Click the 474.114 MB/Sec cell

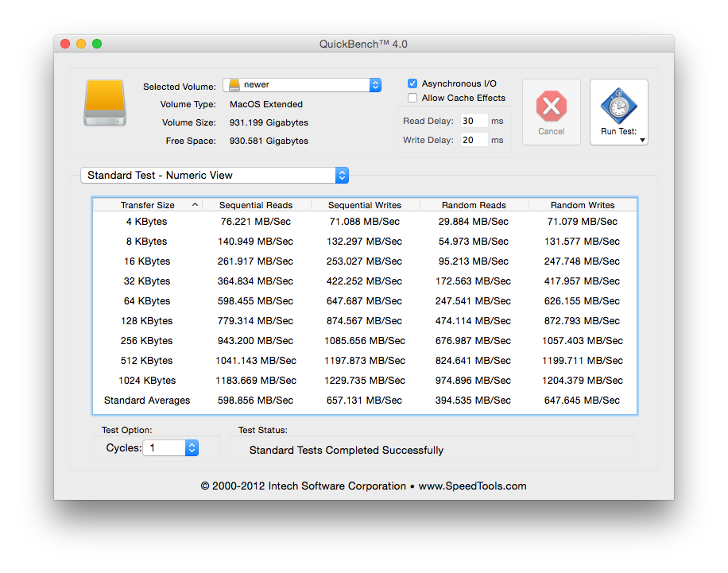pyautogui.click(x=473, y=321)
